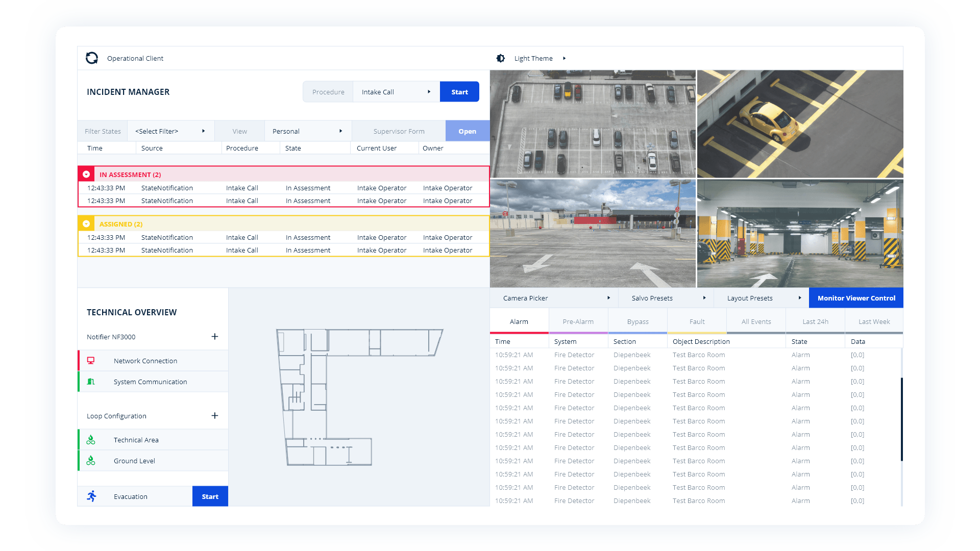980x551 pixels.
Task: Start the Evacuation procedure
Action: (210, 496)
